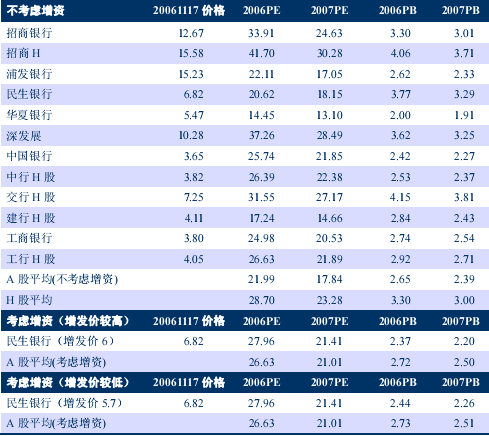Image resolution: width=489 pixels, height=436 pixels.
Task: Click the 考虑增资（增发价较低） section header
Action: pos(68,382)
